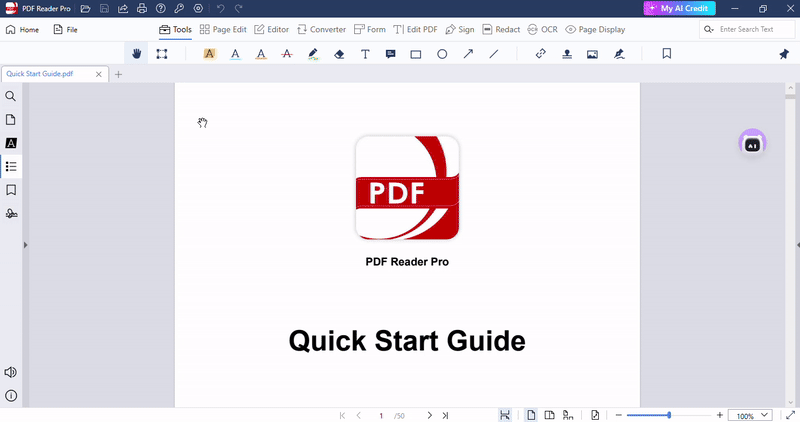This screenshot has height=422, width=800.
Task: Open the signatures side panel
Action: (x=11, y=213)
